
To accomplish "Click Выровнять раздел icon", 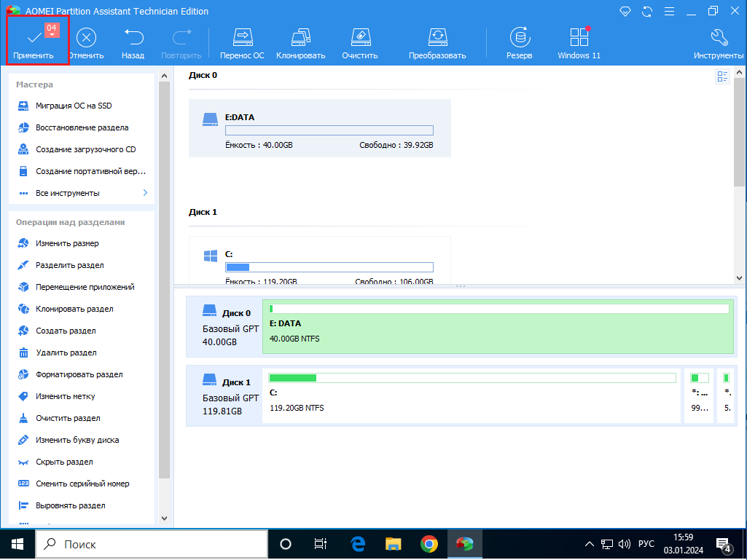I will tap(23, 505).
